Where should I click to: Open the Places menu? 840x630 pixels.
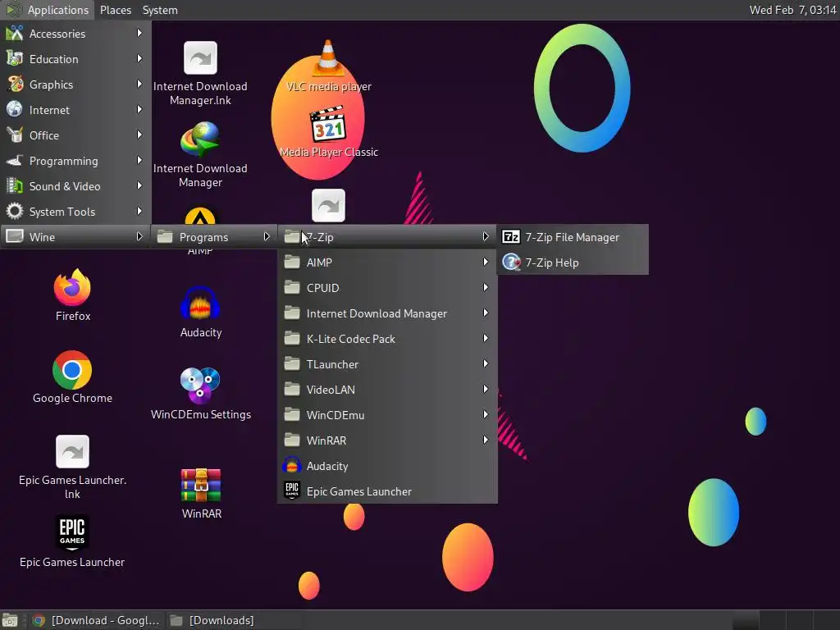pyautogui.click(x=116, y=10)
